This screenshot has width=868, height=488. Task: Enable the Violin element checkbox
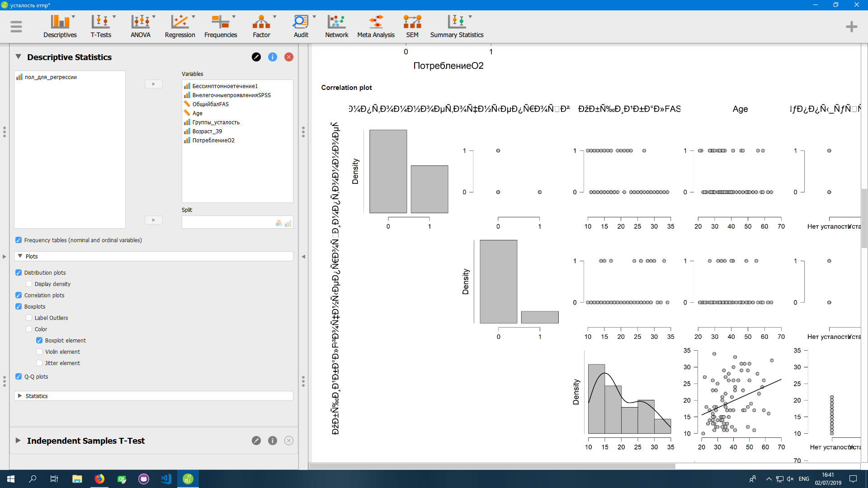39,352
